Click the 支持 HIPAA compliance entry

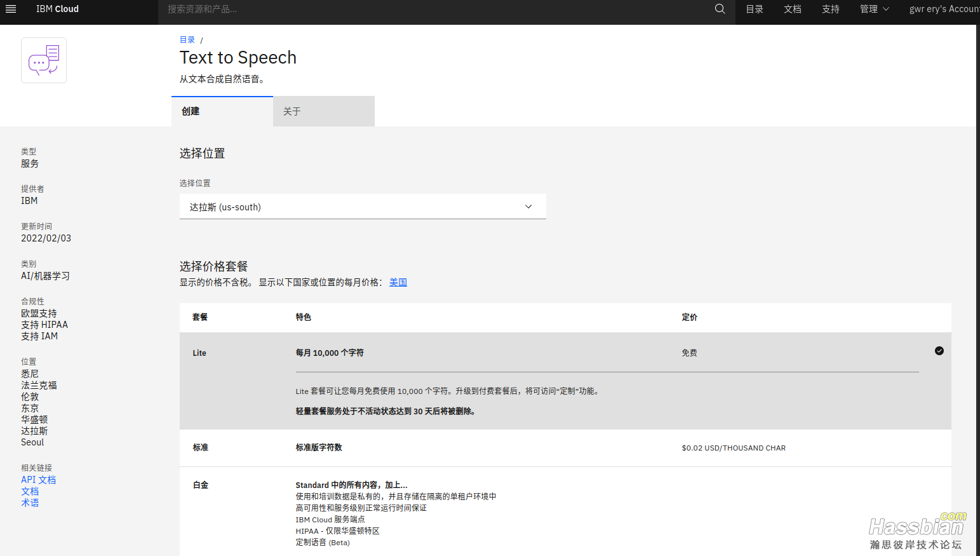[x=44, y=325]
